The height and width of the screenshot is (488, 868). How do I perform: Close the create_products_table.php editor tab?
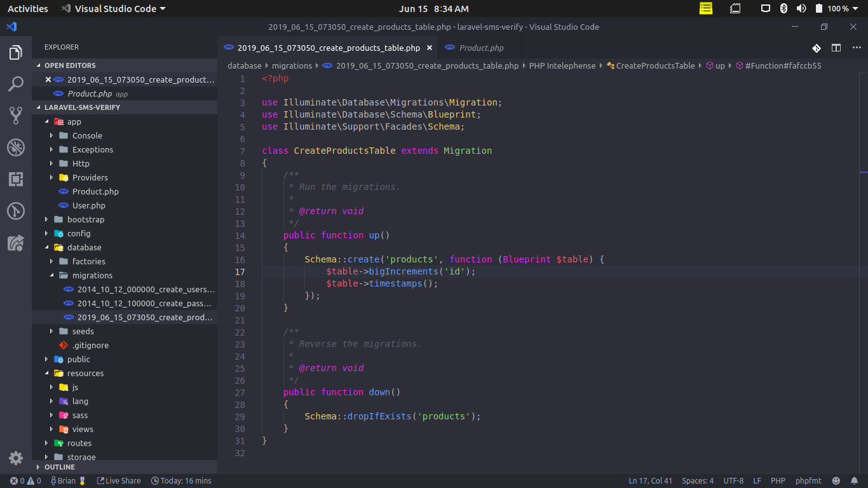click(430, 48)
